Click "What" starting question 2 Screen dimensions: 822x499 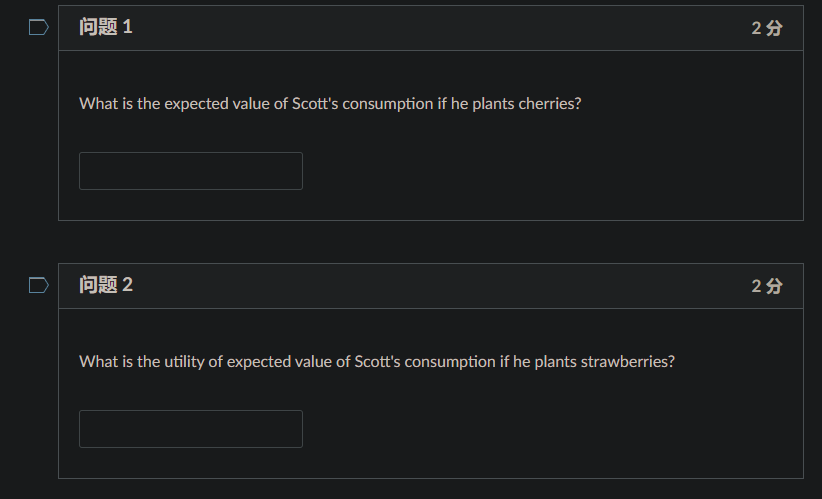pyautogui.click(x=98, y=361)
